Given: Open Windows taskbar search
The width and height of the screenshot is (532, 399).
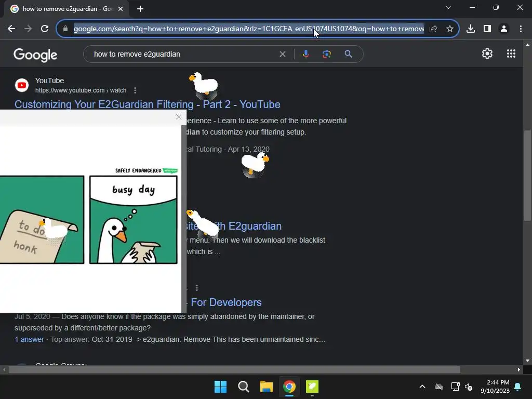Looking at the screenshot, I should click(x=243, y=387).
